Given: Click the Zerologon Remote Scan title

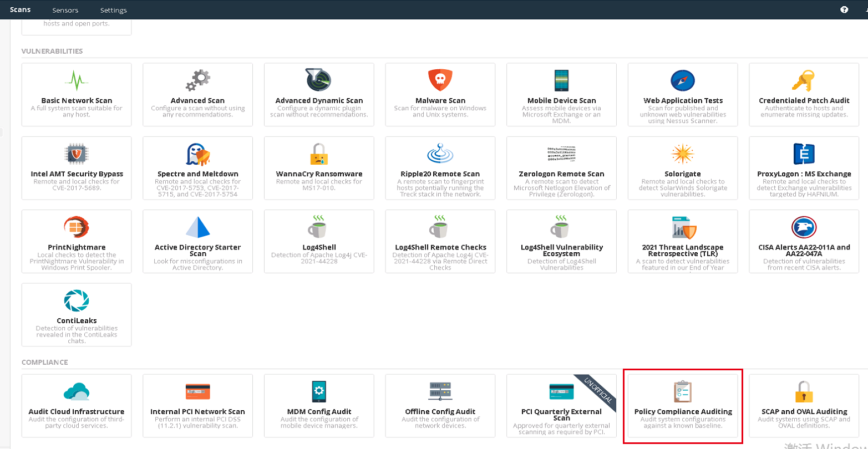Looking at the screenshot, I should coord(561,174).
